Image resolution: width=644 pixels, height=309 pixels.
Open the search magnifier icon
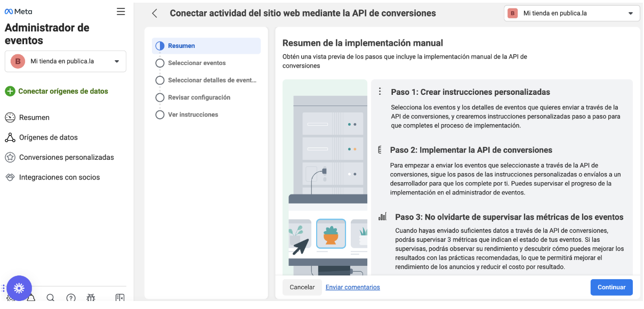click(51, 298)
